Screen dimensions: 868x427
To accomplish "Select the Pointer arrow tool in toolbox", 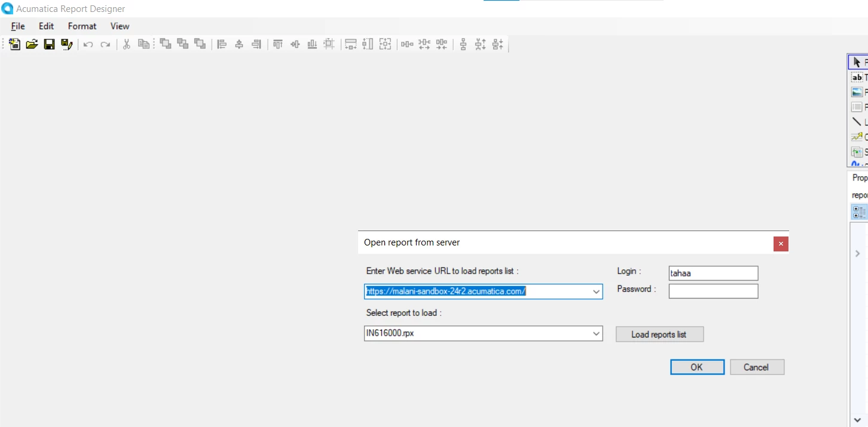I will (858, 62).
